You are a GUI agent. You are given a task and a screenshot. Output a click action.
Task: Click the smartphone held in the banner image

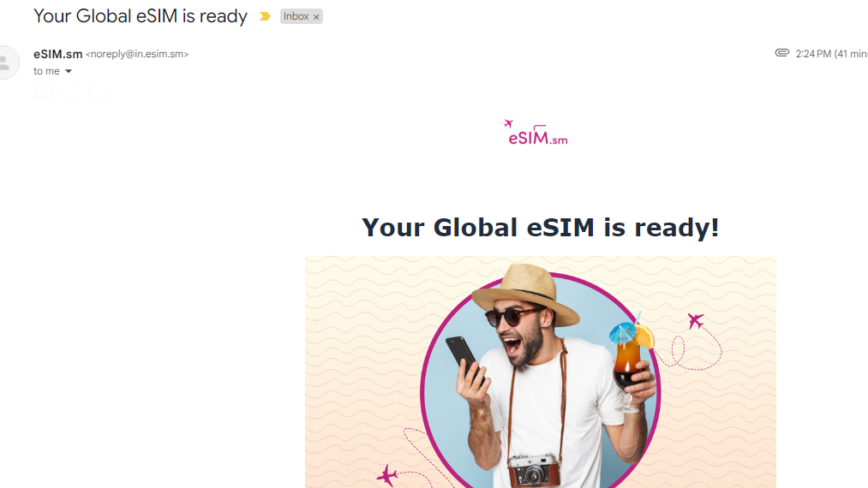[x=464, y=357]
